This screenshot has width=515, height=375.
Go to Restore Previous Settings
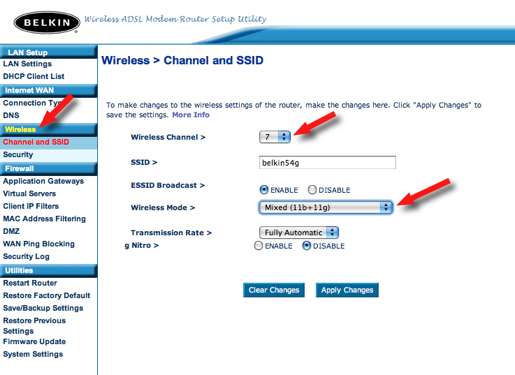click(34, 326)
